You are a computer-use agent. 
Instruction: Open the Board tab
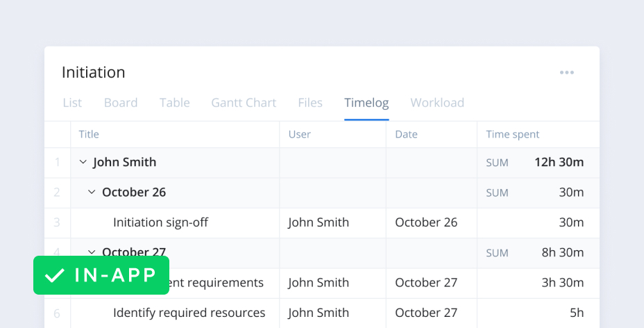(121, 103)
